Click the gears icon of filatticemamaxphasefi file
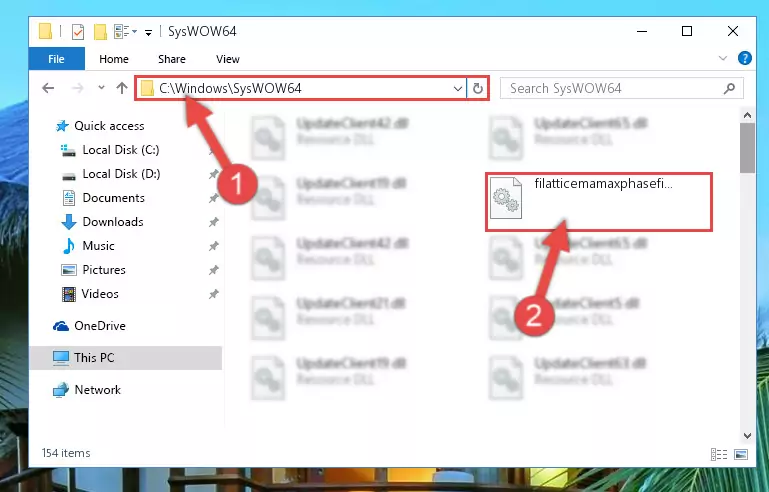769x492 pixels. pyautogui.click(x=506, y=198)
